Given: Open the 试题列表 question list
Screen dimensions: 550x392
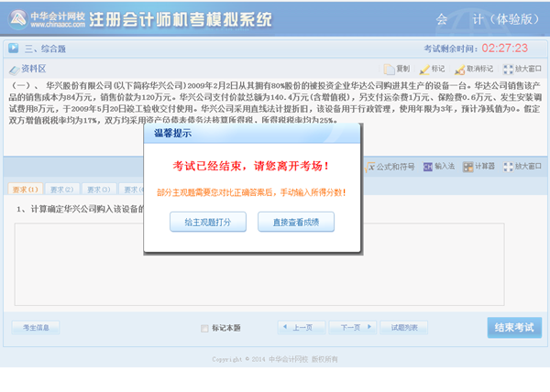Looking at the screenshot, I should [404, 327].
